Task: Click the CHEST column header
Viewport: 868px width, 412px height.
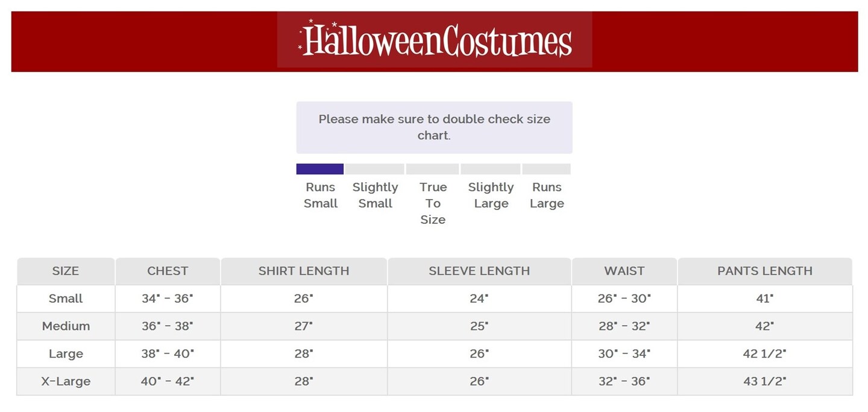Action: [168, 271]
